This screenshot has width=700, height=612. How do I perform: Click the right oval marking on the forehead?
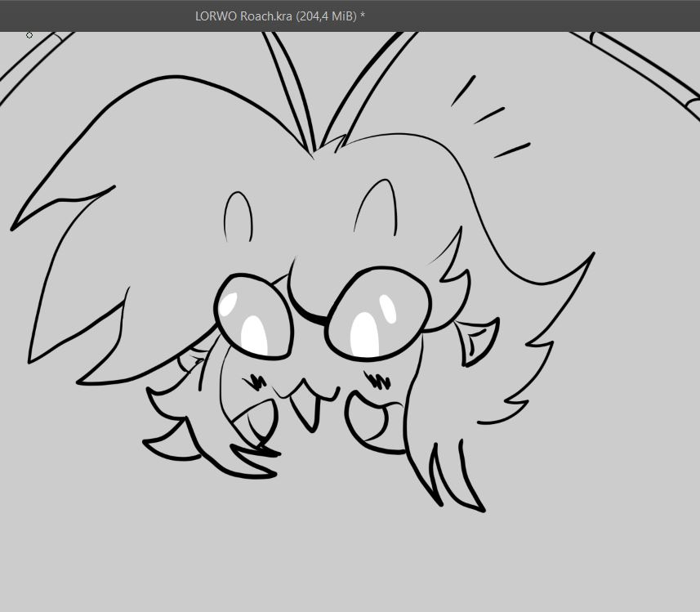click(377, 207)
